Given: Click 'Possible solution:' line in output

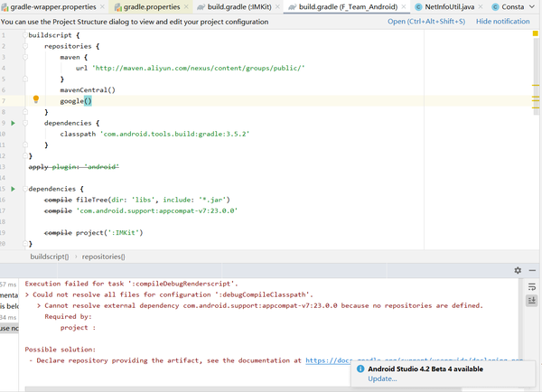Looking at the screenshot, I should pos(61,350).
